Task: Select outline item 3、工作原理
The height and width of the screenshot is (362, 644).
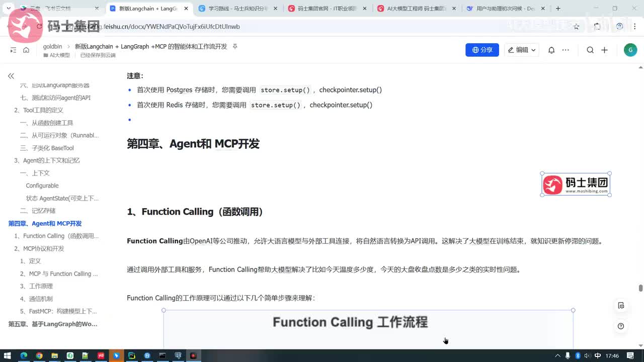Action: [x=36, y=286]
